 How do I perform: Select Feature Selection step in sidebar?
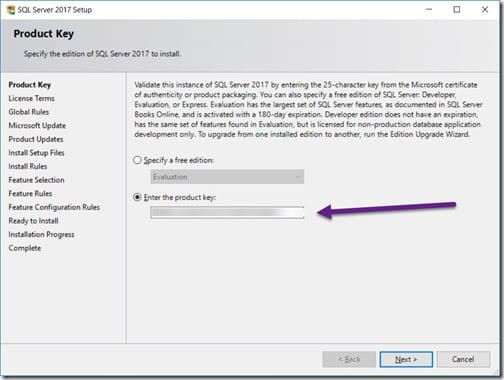(x=36, y=180)
